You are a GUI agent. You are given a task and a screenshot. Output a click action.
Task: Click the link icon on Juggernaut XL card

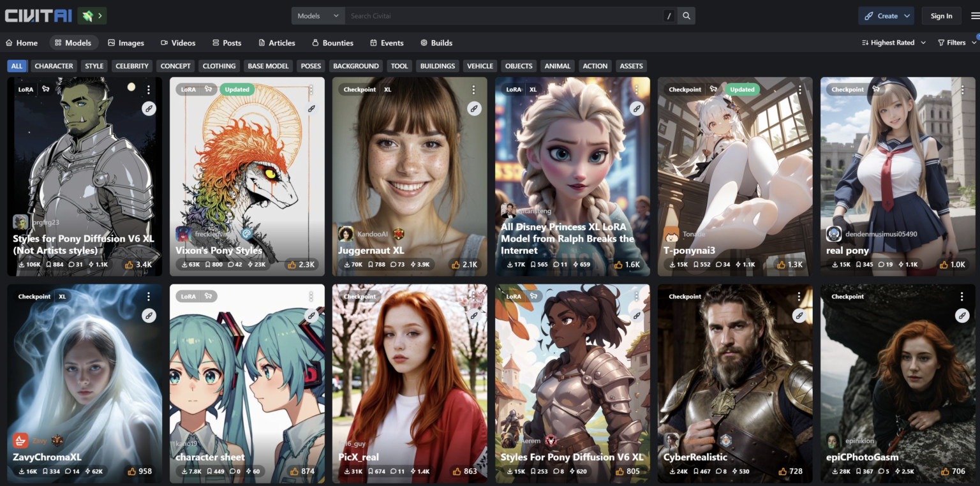pos(474,109)
